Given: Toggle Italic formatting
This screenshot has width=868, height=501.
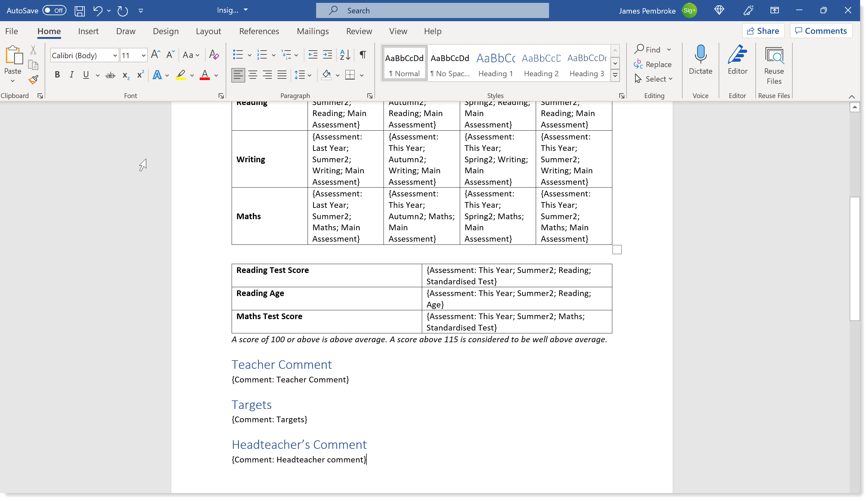Looking at the screenshot, I should point(72,75).
